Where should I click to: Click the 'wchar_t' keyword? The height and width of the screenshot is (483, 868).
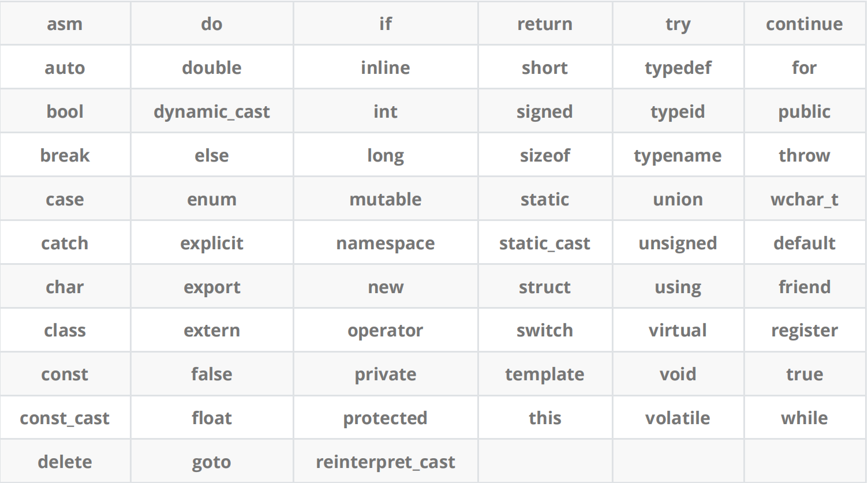tap(805, 199)
